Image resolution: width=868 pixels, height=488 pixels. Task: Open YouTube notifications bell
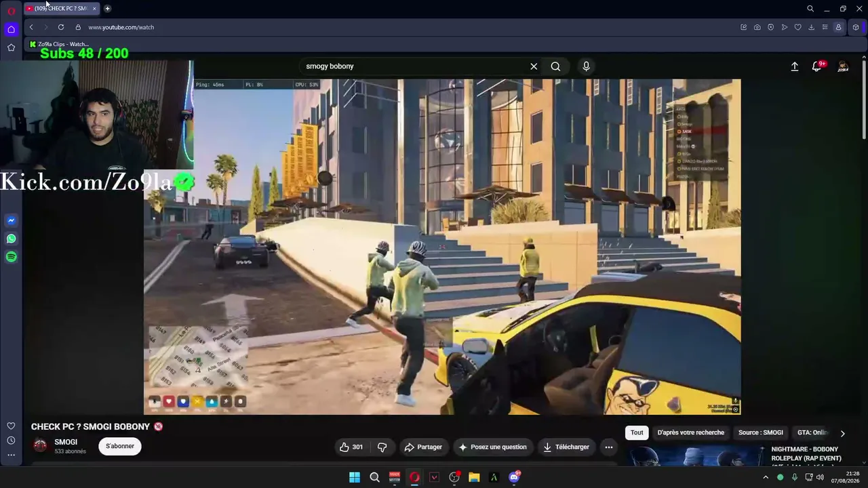[x=817, y=66]
